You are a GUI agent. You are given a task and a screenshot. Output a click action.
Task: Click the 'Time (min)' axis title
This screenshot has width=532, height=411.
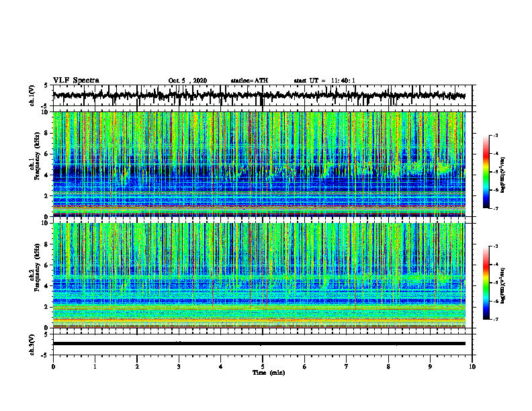click(269, 373)
